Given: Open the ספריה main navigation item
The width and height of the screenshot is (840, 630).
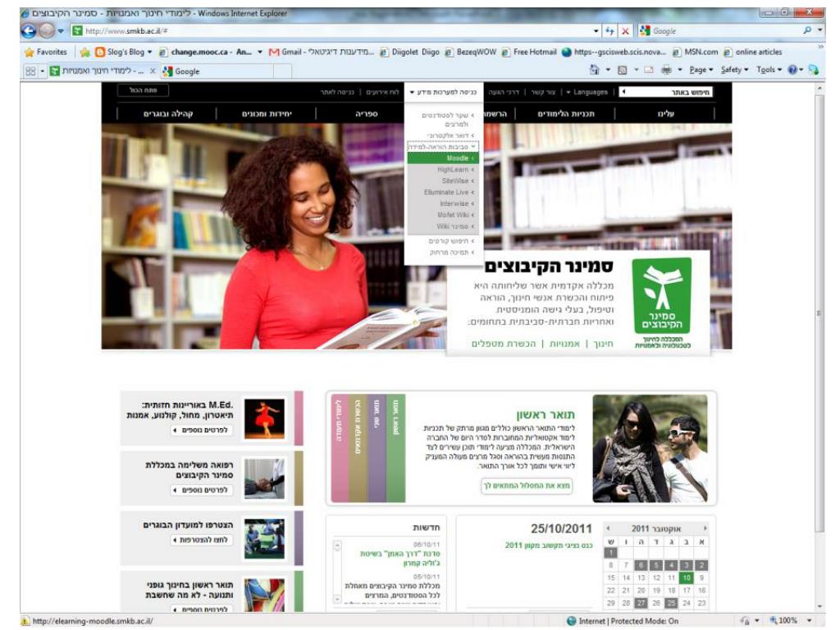Looking at the screenshot, I should point(367,113).
